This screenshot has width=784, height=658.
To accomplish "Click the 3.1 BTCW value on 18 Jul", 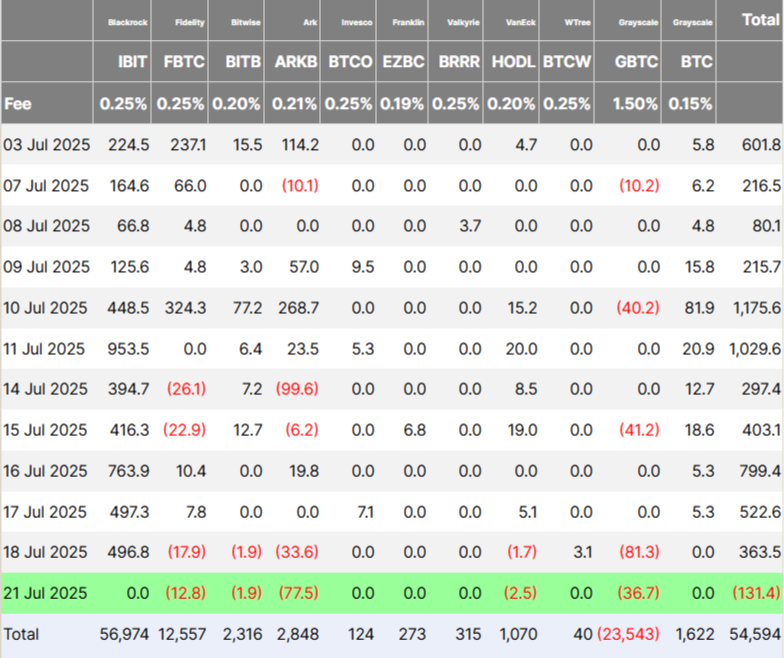I will (583, 552).
